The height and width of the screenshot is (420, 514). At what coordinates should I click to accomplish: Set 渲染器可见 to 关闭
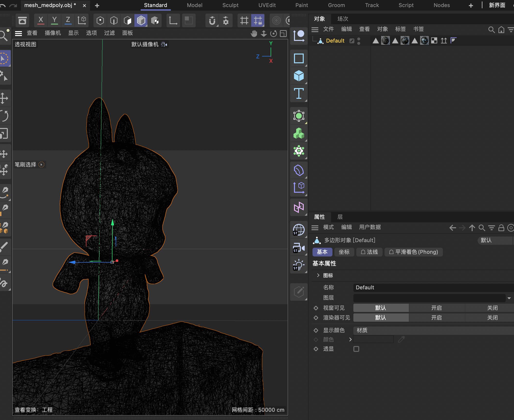click(x=490, y=318)
